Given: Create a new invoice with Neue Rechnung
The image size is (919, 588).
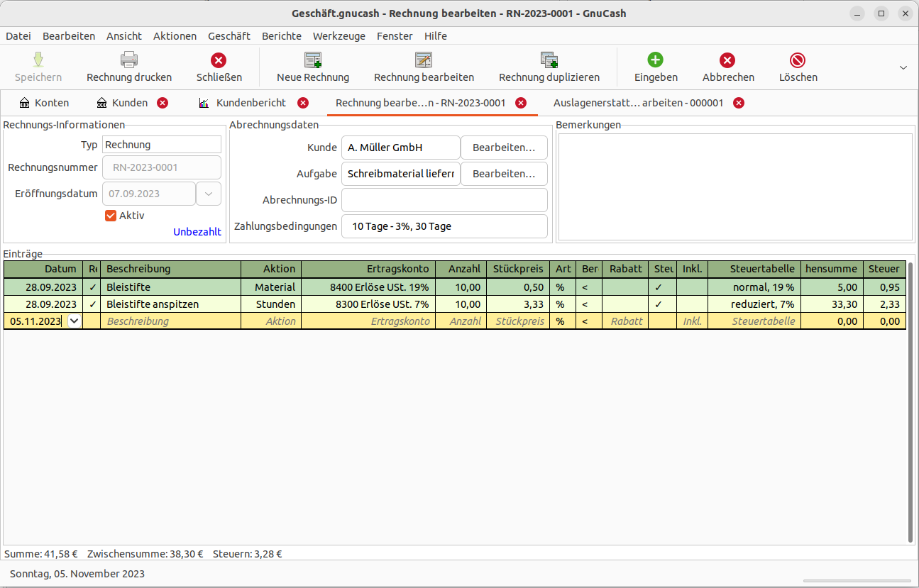Looking at the screenshot, I should tap(312, 60).
